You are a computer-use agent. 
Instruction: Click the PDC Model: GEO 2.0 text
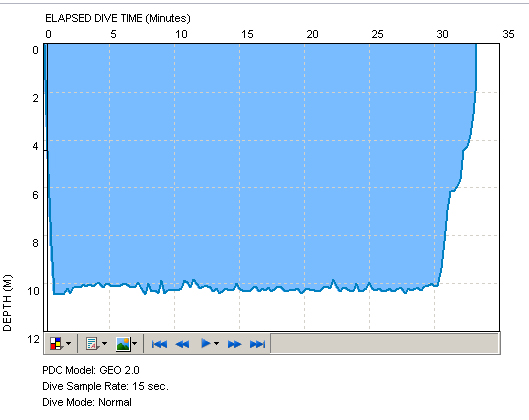click(91, 370)
